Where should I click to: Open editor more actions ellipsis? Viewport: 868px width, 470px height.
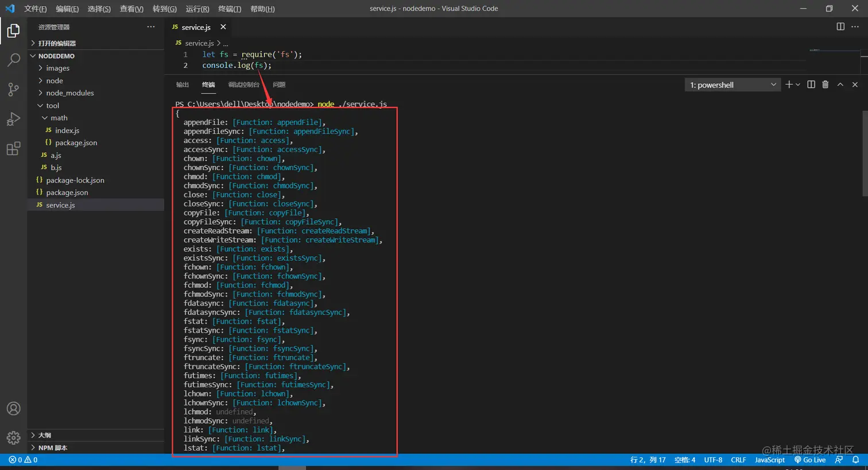[x=855, y=27]
